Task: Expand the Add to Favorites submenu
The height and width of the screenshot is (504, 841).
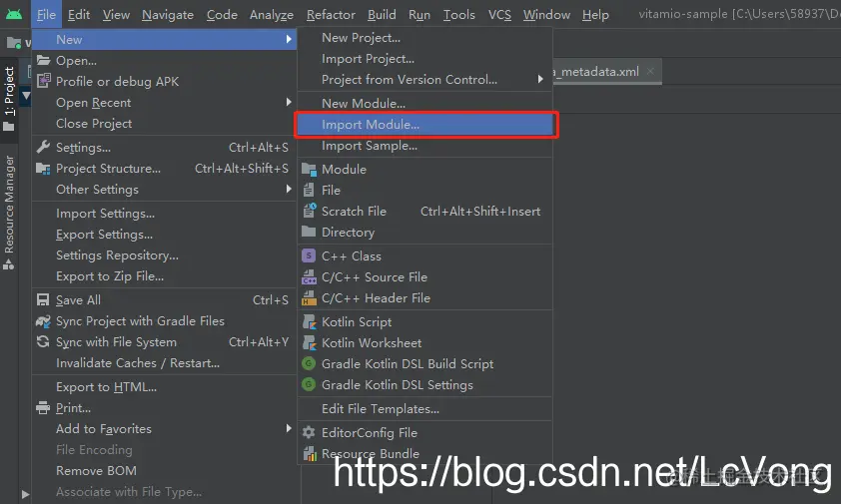Action: 289,428
